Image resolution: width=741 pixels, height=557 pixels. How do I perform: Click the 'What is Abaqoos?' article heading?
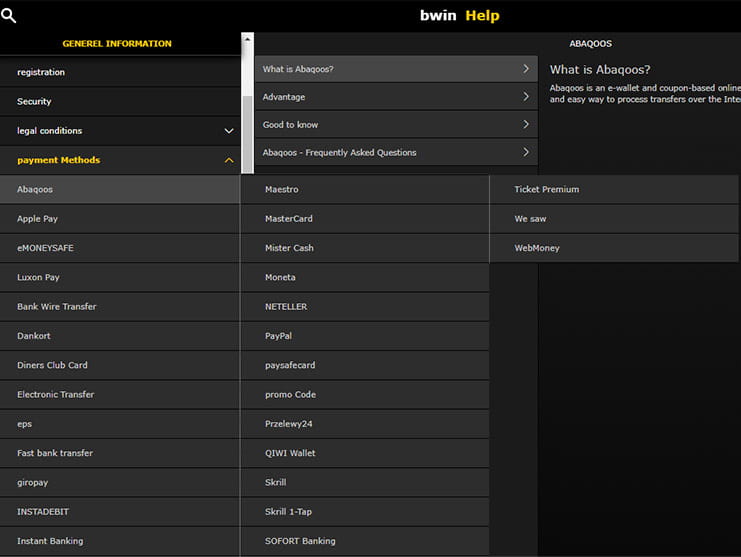pos(600,70)
